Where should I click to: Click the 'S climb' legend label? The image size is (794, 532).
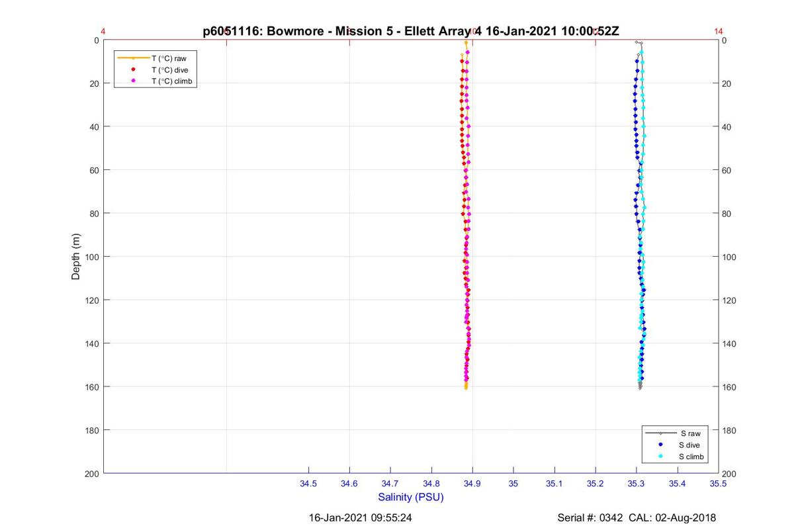[692, 457]
